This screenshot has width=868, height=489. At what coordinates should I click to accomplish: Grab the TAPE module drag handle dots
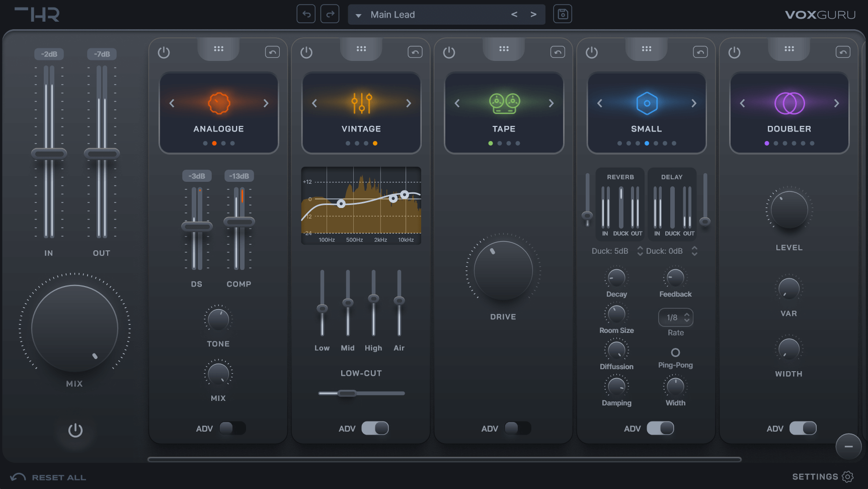[x=504, y=49]
